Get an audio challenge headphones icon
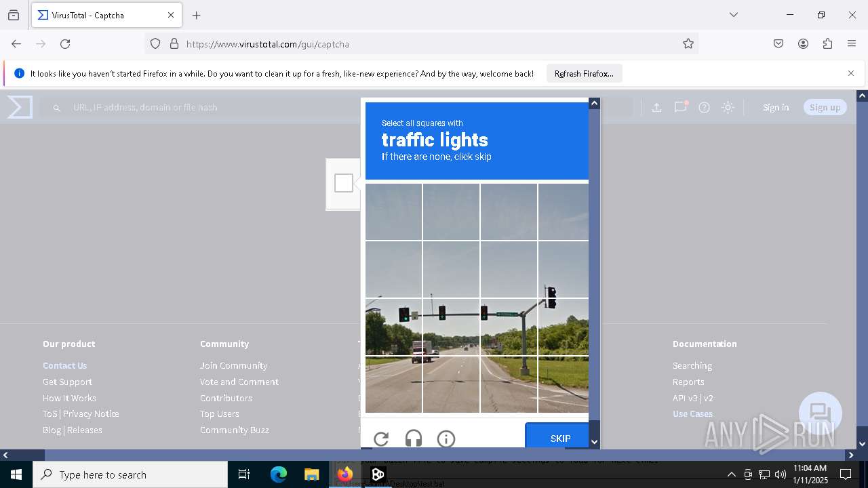Image resolution: width=868 pixels, height=488 pixels. [x=414, y=439]
